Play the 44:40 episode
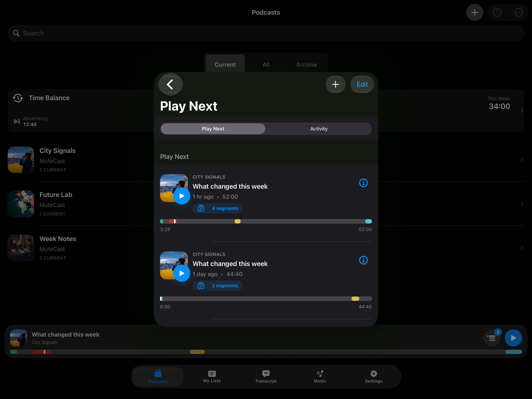532x399 pixels. [x=182, y=273]
